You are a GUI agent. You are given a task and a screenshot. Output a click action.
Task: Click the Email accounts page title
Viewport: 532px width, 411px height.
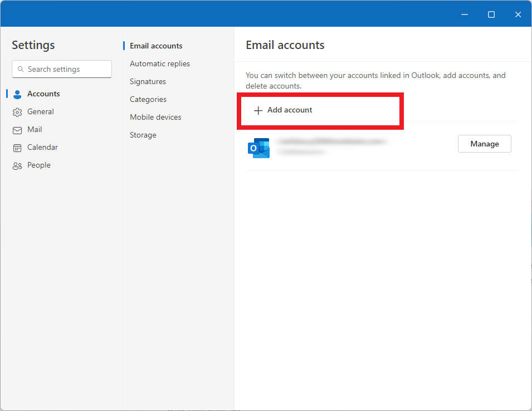[285, 45]
